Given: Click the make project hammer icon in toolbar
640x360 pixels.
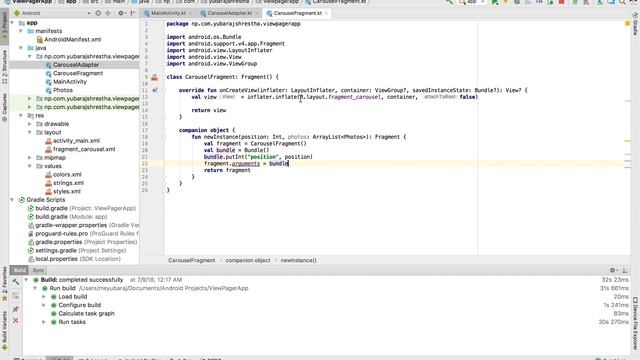Looking at the screenshot, I should tap(449, 2).
